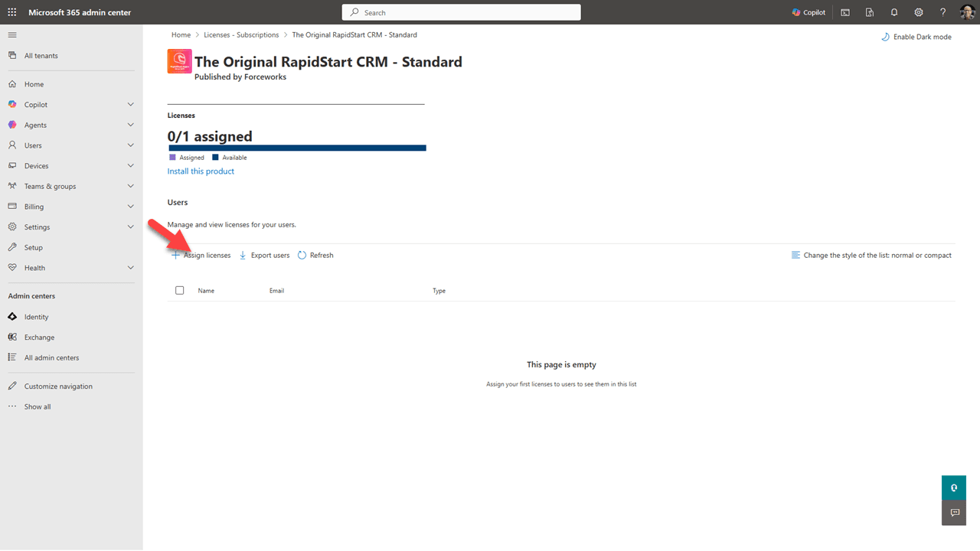Expand the Teams & groups section
Image resolution: width=980 pixels, height=551 pixels.
(130, 186)
